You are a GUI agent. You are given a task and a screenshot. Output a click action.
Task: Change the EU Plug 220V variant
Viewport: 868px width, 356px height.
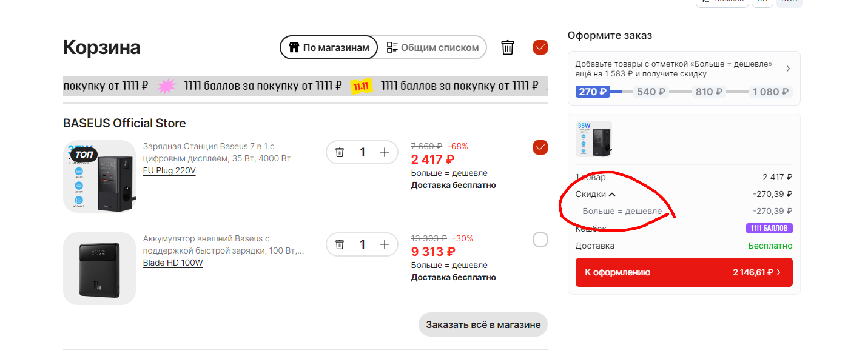tap(169, 171)
